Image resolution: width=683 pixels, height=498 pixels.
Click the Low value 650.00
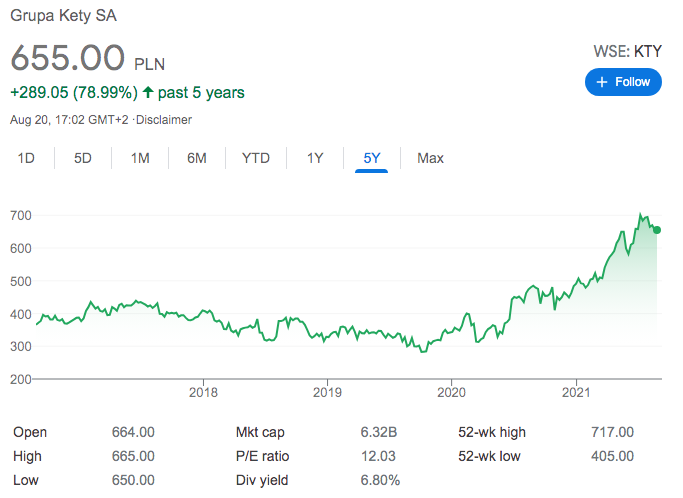point(133,480)
